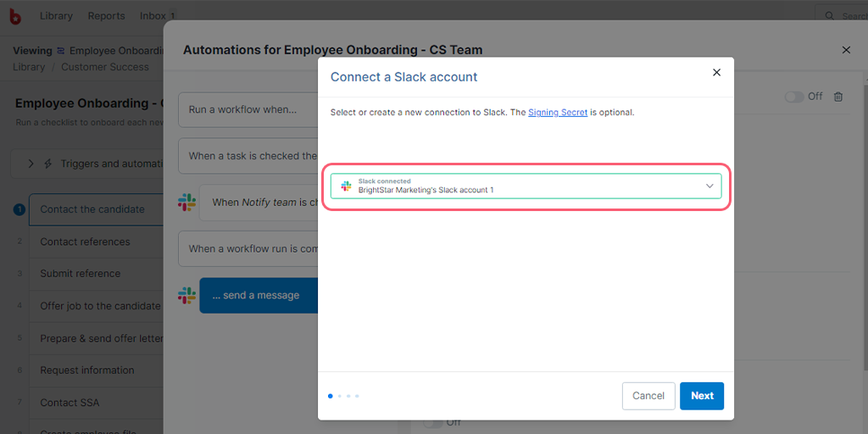
Task: Select the Prepare & send offer letter task
Action: pyautogui.click(x=96, y=338)
